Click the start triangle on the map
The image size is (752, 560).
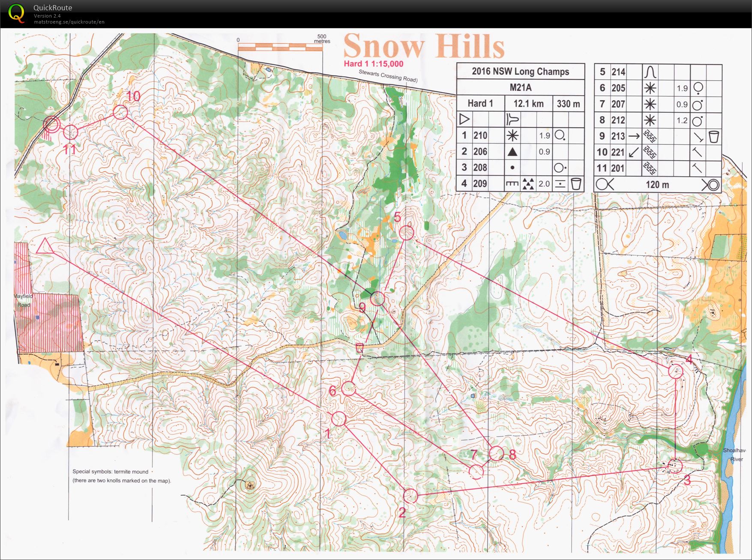click(44, 247)
